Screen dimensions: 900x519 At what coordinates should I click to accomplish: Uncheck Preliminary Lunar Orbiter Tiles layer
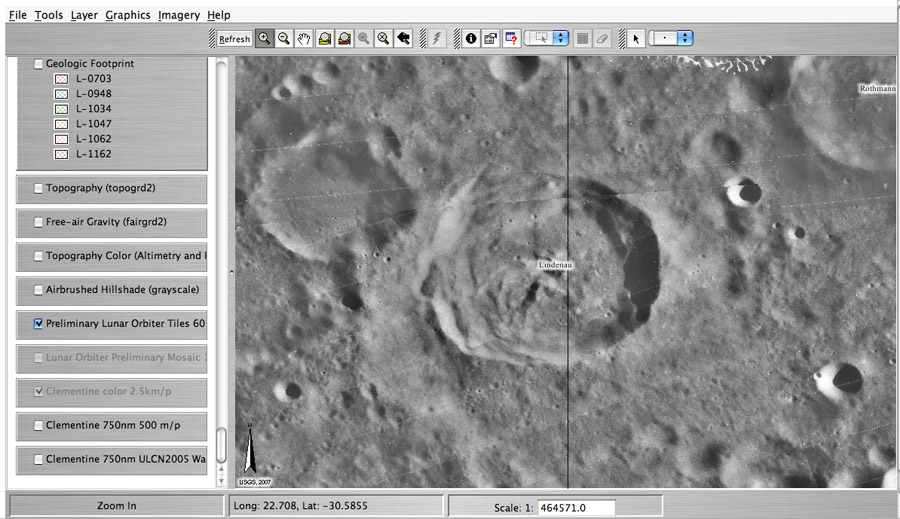[x=38, y=324]
